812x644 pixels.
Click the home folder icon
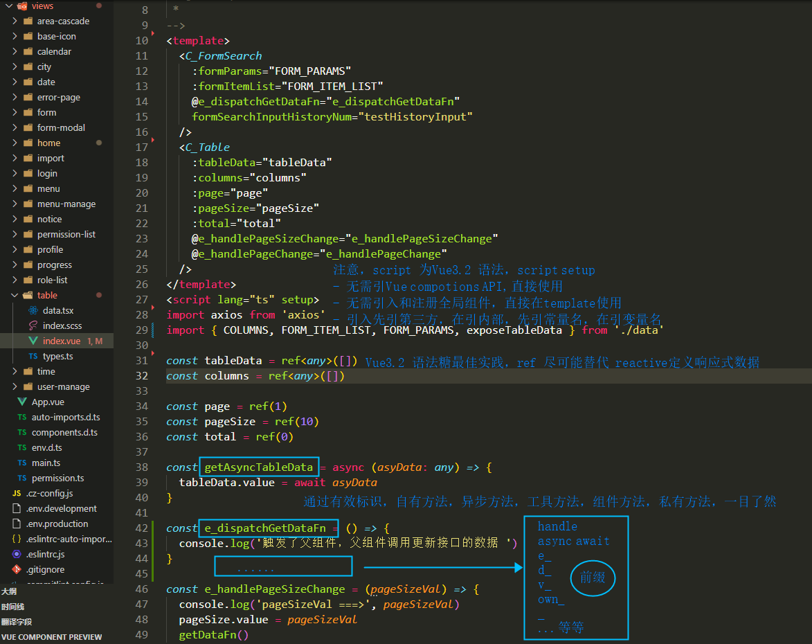click(x=28, y=143)
